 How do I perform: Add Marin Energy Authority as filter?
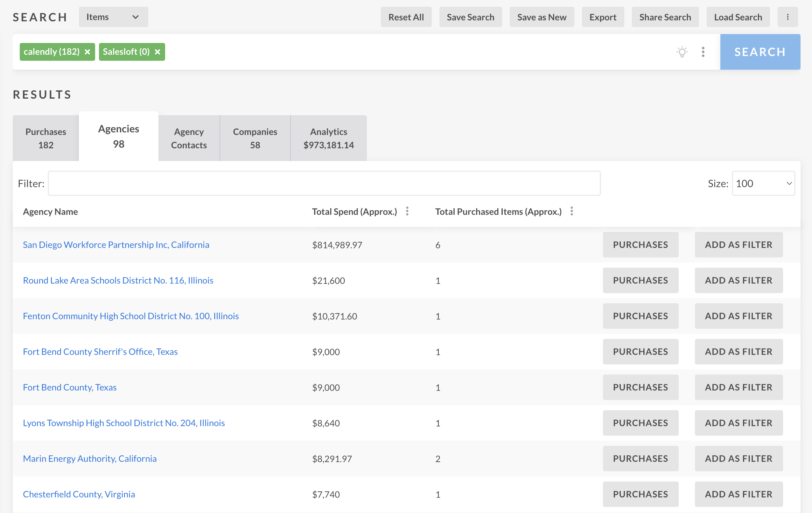point(738,459)
